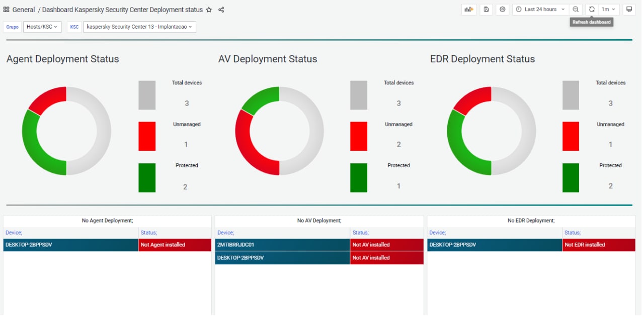
Task: Click the red Unmanaged swatch in Agent panel
Action: (147, 136)
